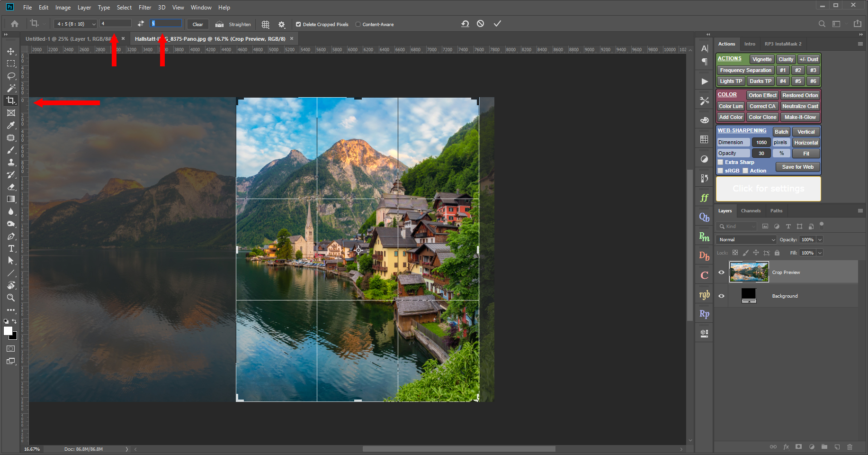Select the Brush tool
This screenshot has height=455, width=868.
click(10, 150)
